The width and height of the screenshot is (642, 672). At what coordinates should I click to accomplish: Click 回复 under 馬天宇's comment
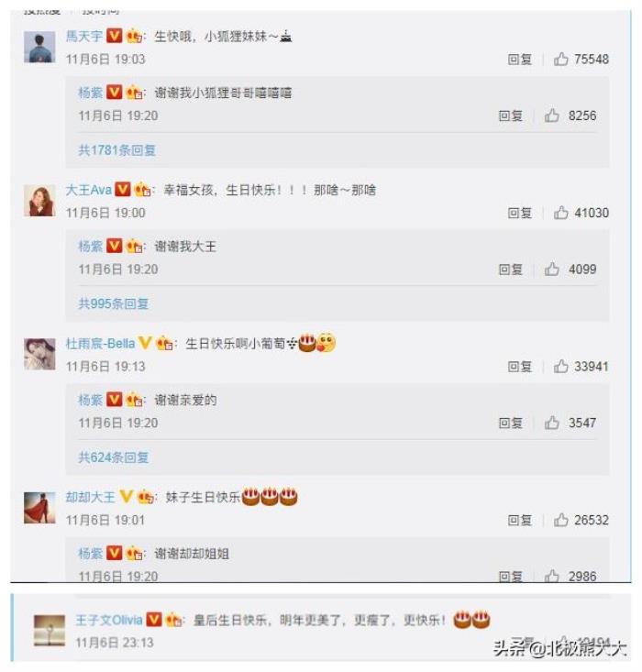click(x=520, y=60)
